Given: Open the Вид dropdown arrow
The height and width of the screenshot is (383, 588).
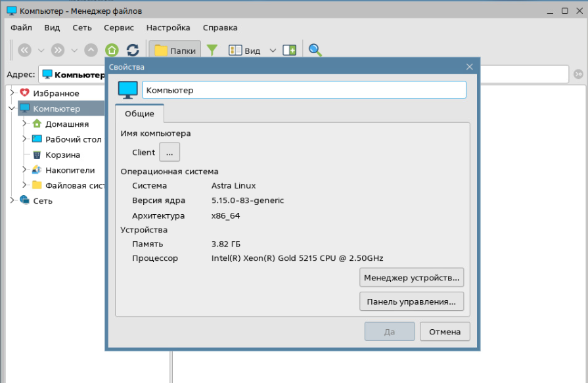Looking at the screenshot, I should pyautogui.click(x=273, y=51).
